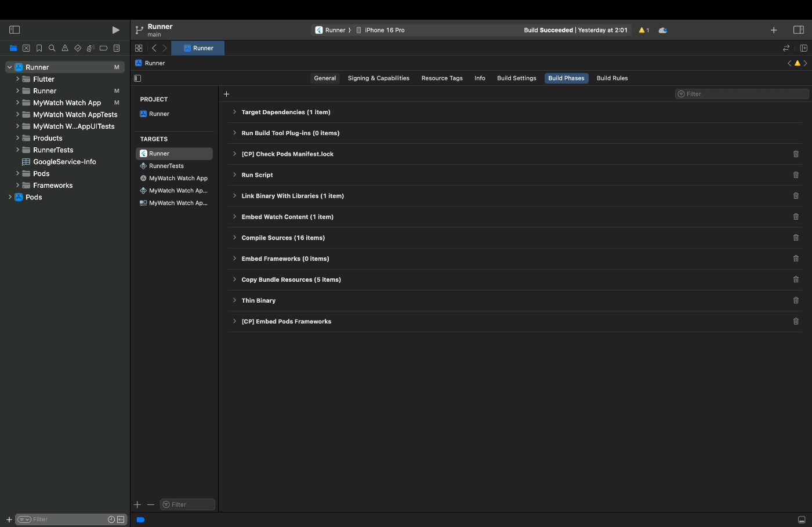Click the editor options swap arrows icon

pos(786,48)
